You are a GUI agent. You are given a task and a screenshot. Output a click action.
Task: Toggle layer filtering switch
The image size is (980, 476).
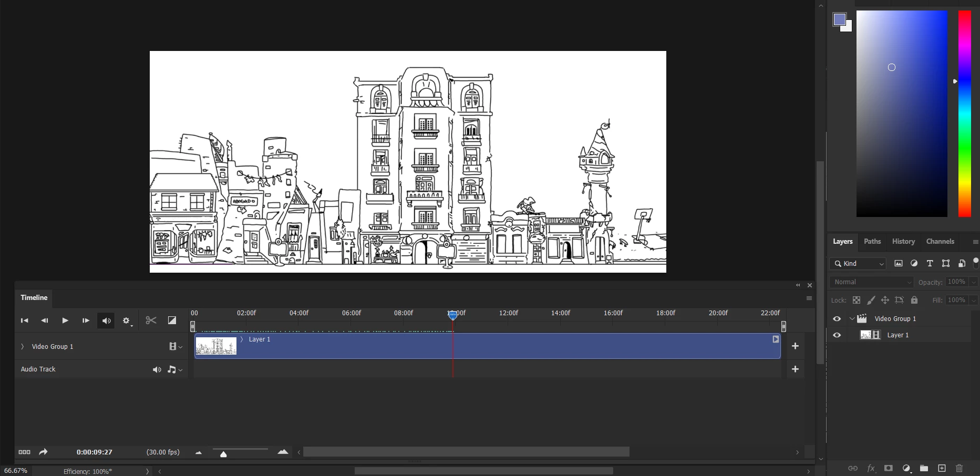(976, 263)
